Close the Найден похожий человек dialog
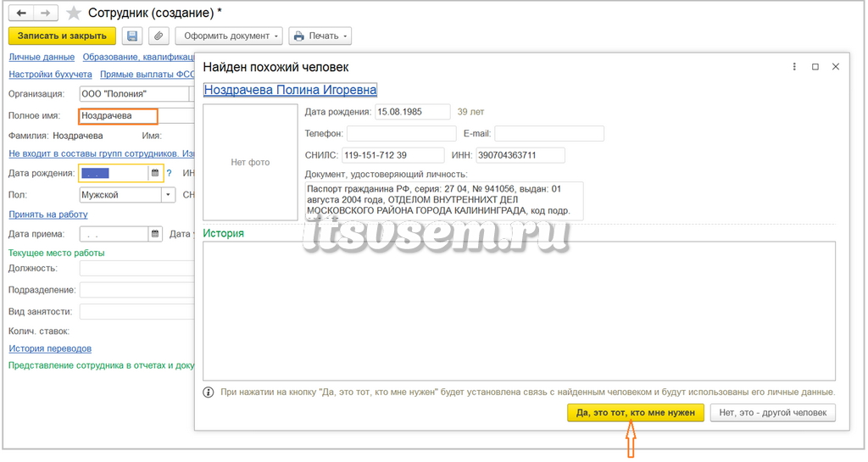 pos(836,67)
